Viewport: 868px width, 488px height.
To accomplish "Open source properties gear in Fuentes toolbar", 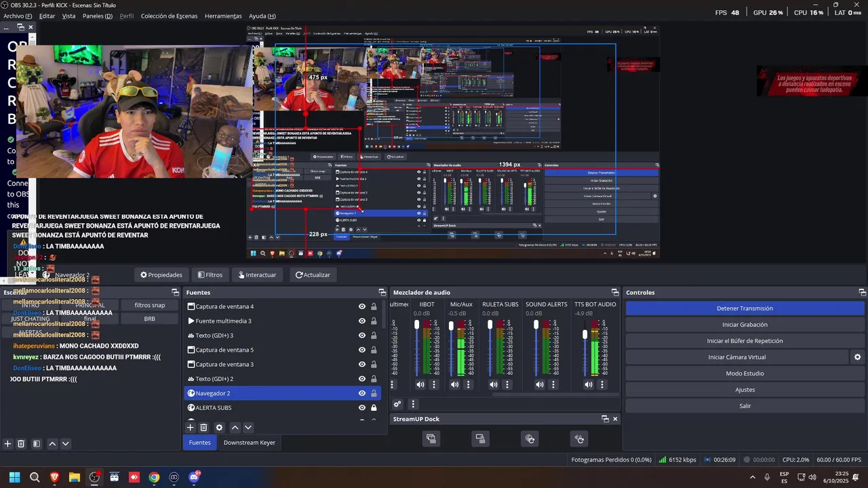I will 219,428.
